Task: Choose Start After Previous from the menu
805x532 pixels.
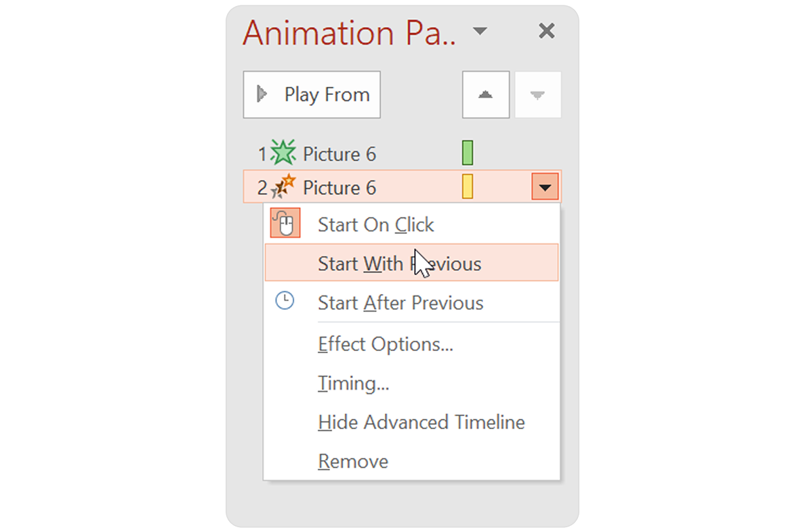Action: [x=400, y=302]
